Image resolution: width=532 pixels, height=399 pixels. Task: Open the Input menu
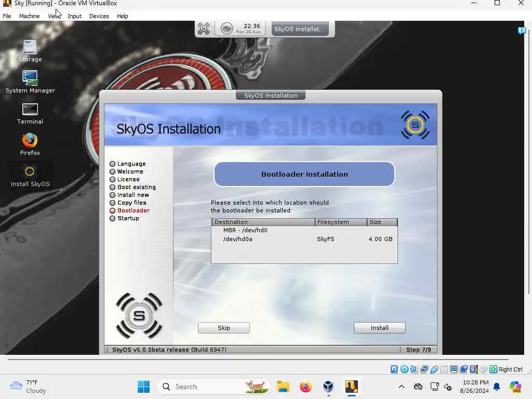[x=74, y=16]
